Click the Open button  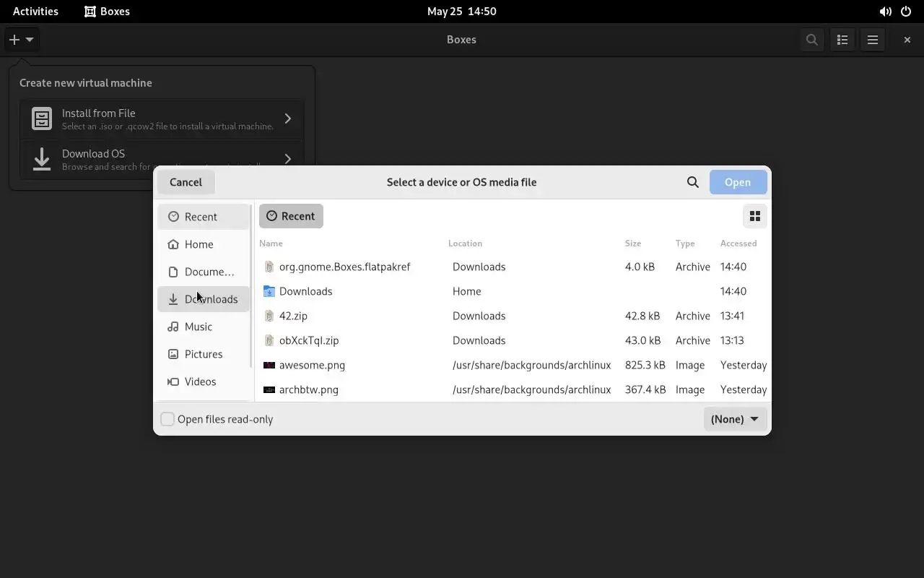(738, 182)
